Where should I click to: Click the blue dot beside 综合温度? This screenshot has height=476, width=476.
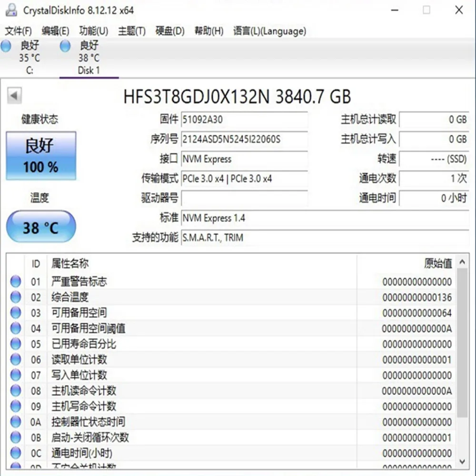click(14, 297)
